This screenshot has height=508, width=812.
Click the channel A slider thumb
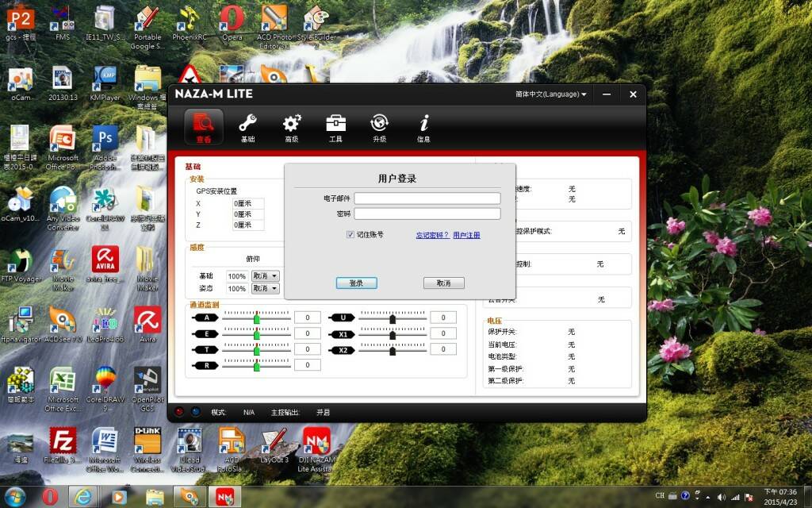(x=257, y=318)
